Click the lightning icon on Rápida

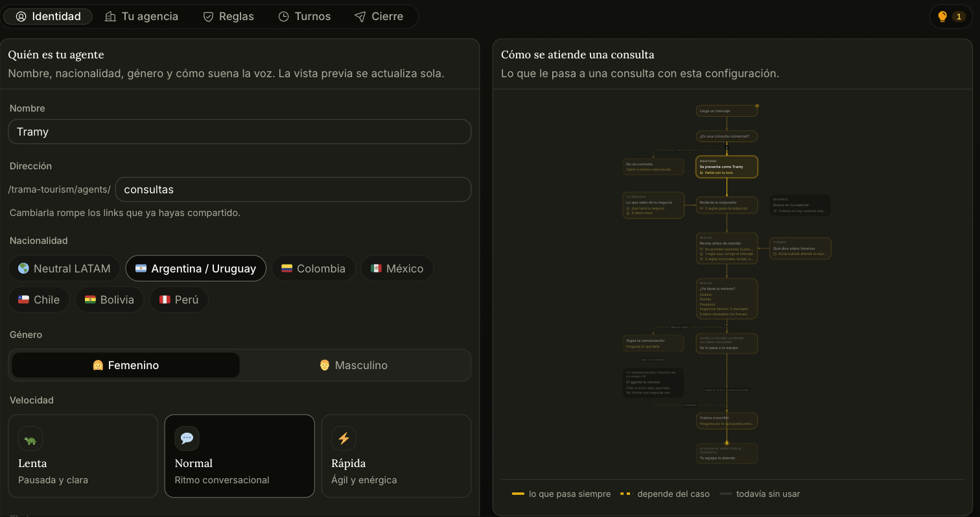[x=344, y=439]
